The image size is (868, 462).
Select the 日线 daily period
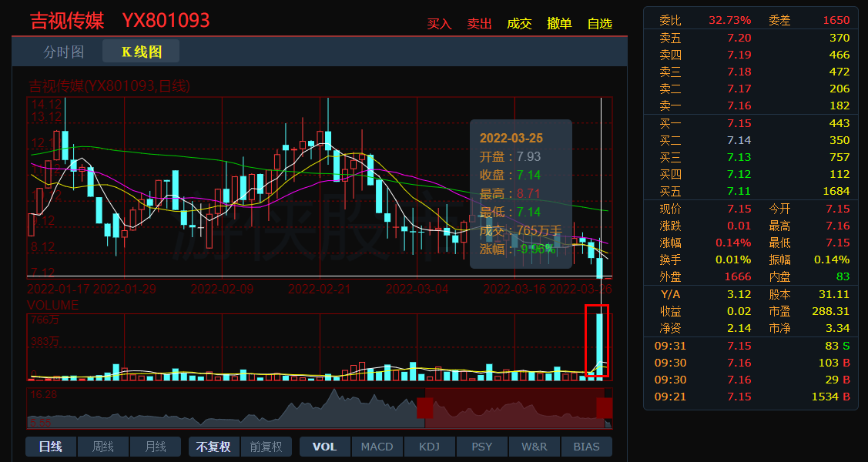[51, 447]
